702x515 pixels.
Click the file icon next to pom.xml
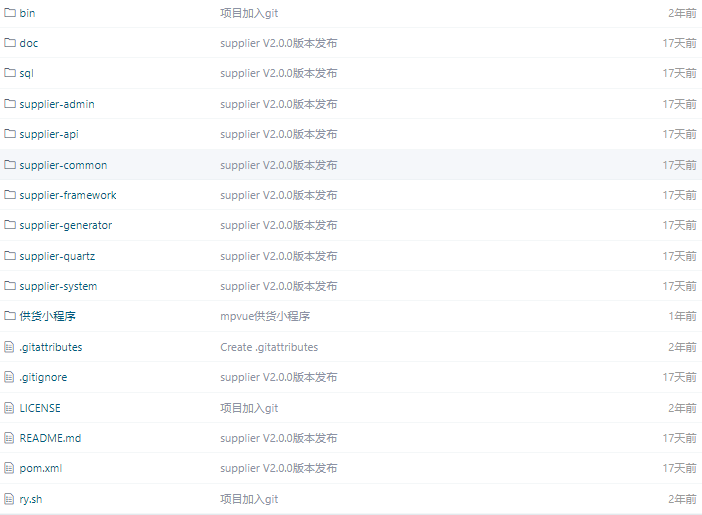coord(10,468)
